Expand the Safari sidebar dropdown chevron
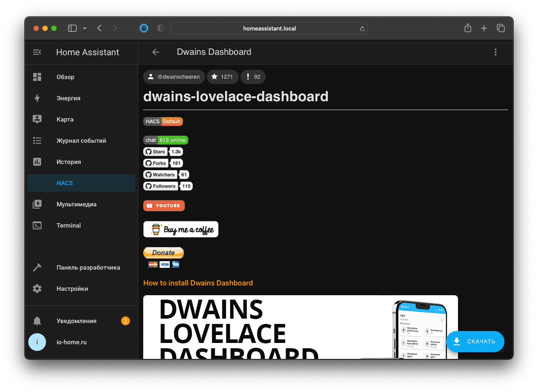 [85, 28]
